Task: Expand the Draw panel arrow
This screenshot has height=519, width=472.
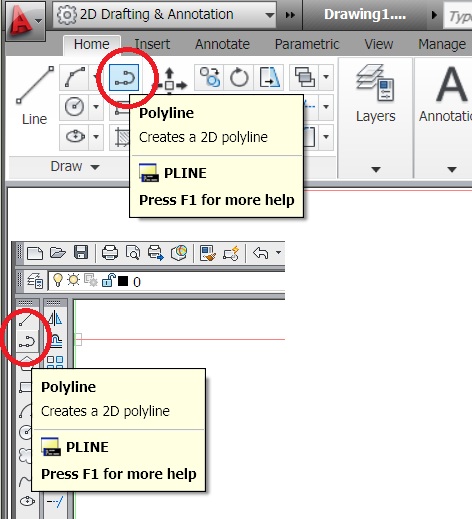Action: pyautogui.click(x=95, y=167)
